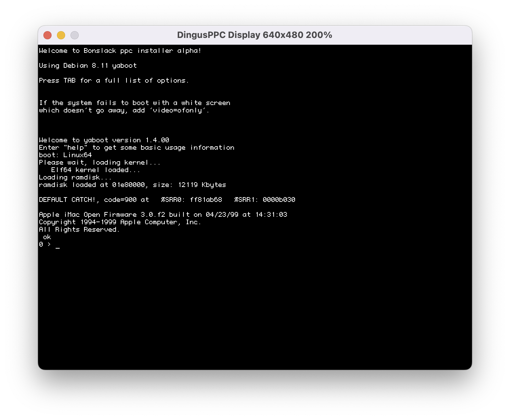Click 'Press TAB for a full list of options.'

tap(114, 81)
